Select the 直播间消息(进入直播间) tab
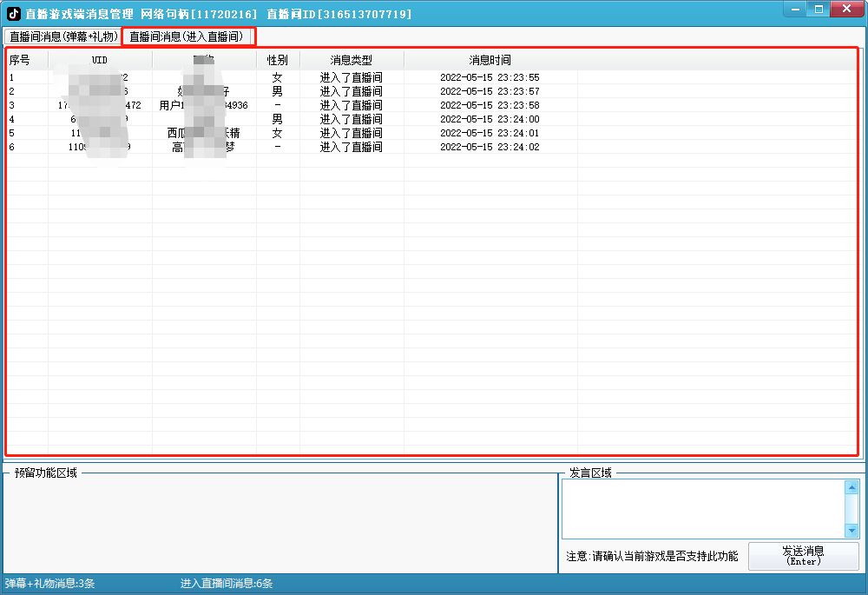The image size is (868, 595). pyautogui.click(x=187, y=36)
